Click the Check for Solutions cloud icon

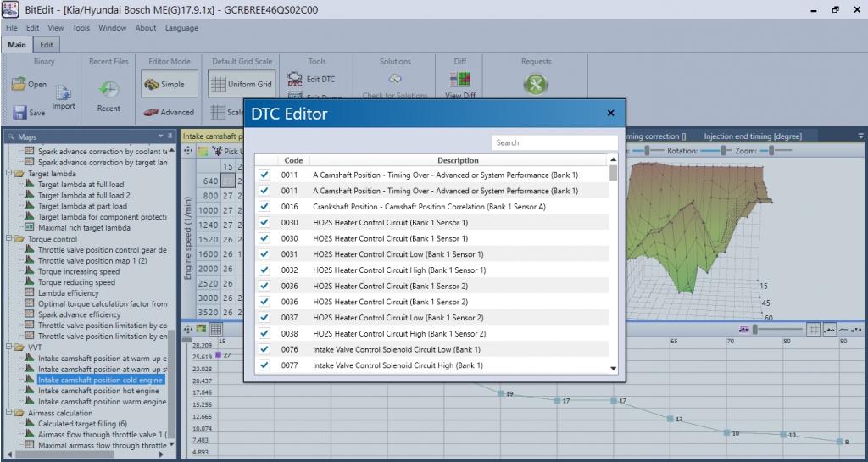point(395,79)
